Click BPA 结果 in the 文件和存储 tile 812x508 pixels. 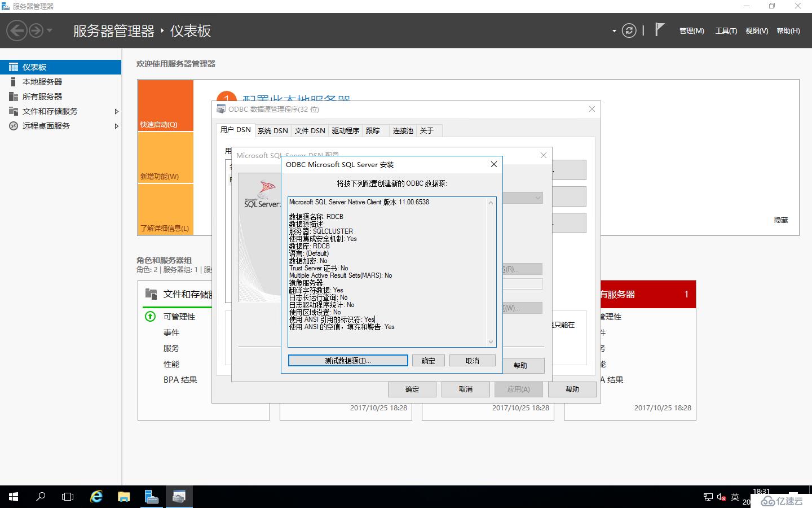click(180, 380)
